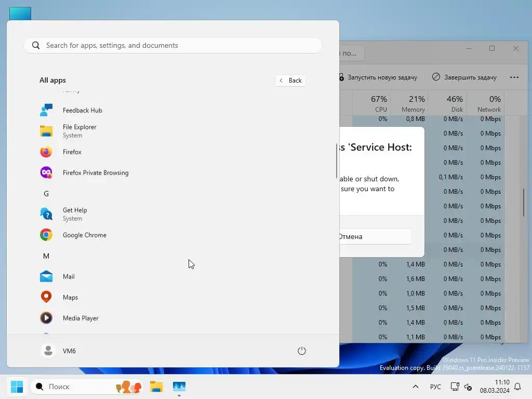
Task: Open Feedback Hub from All apps
Action: (83, 110)
